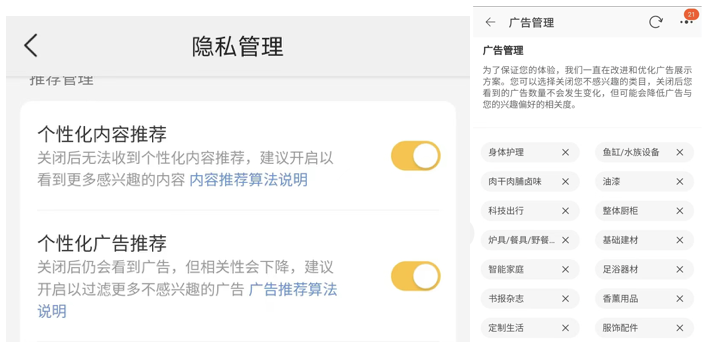Image resolution: width=710 pixels, height=364 pixels.
Task: Open 广告推荐算法说明 link
Action: tap(187, 300)
